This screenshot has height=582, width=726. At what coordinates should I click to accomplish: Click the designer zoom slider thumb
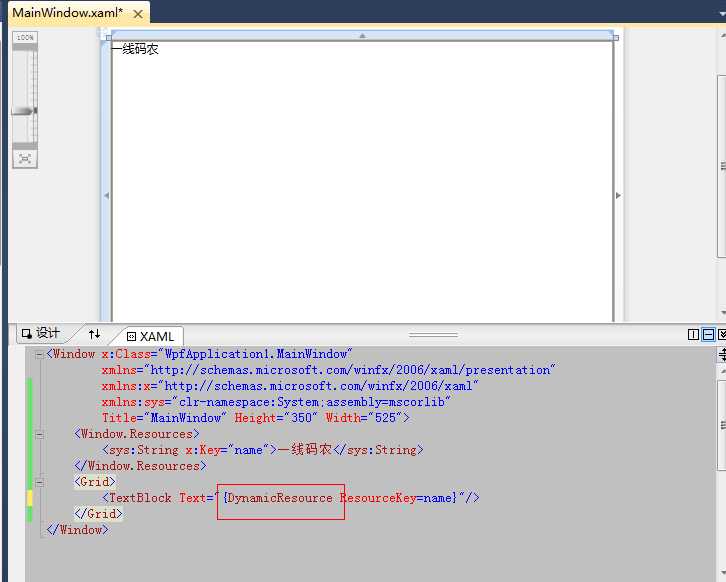(24, 111)
